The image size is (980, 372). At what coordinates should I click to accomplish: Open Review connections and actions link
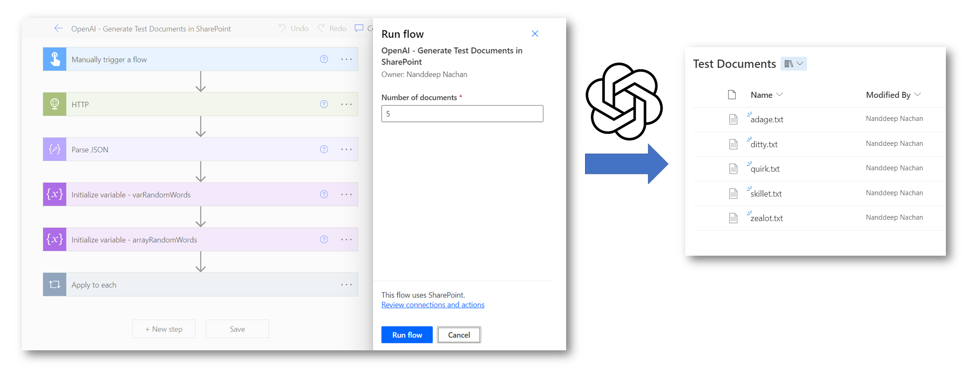pyautogui.click(x=433, y=305)
